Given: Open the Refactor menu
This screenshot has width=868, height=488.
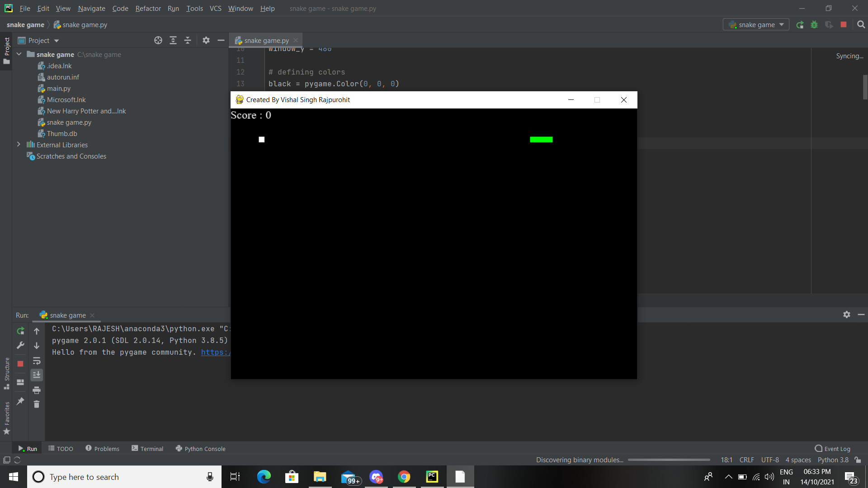Looking at the screenshot, I should [x=148, y=9].
